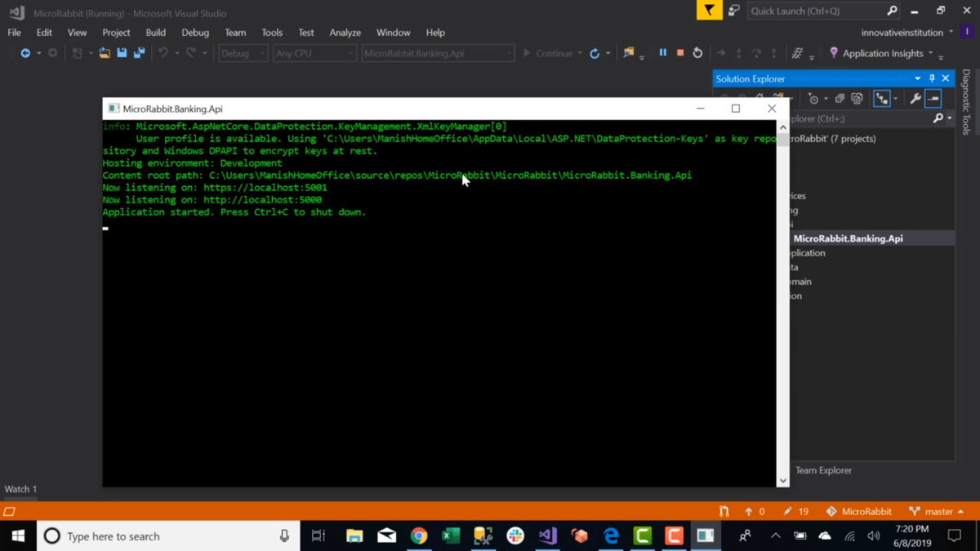980x551 pixels.
Task: Click pending changes pencil indicator showing 19
Action: point(795,512)
